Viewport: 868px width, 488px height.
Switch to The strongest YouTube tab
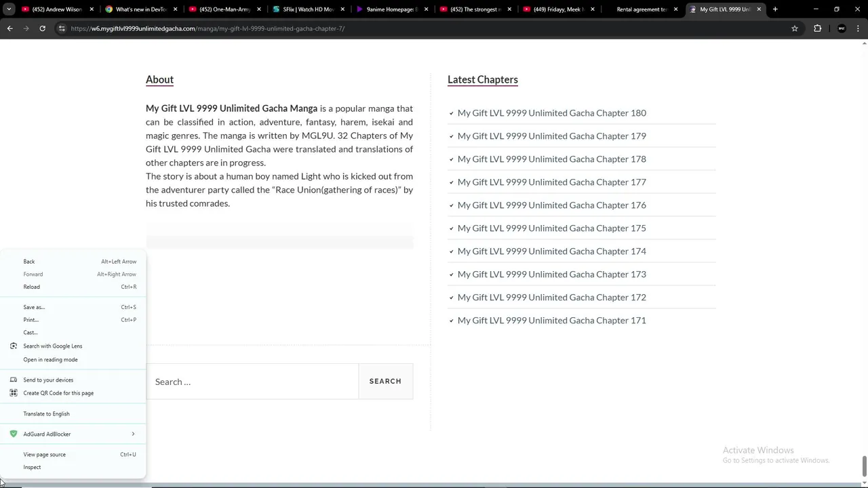coord(475,9)
